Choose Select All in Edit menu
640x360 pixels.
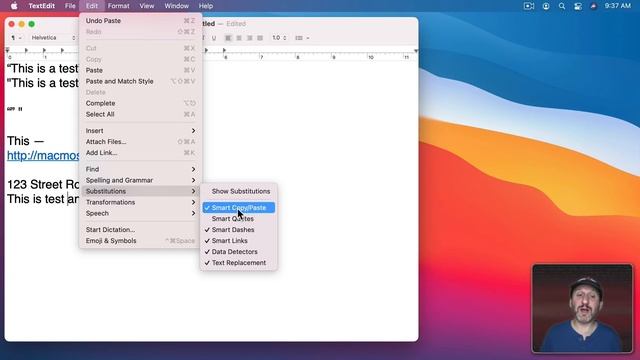click(140, 114)
